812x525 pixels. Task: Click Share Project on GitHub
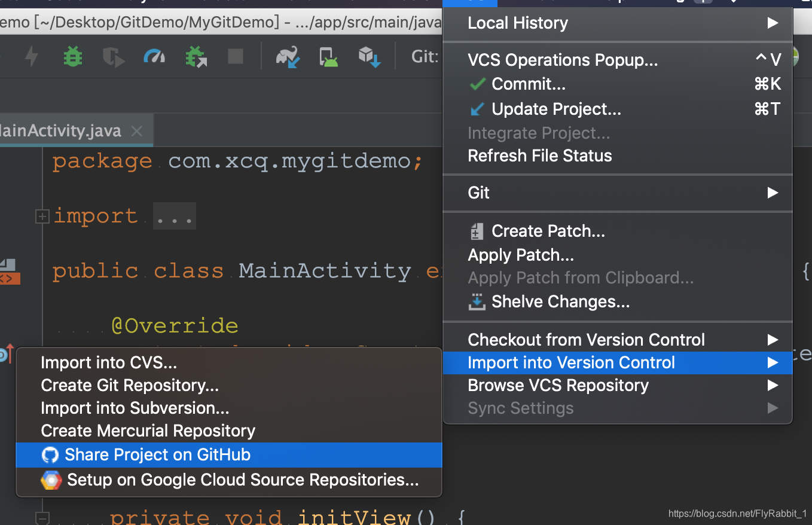click(x=228, y=454)
